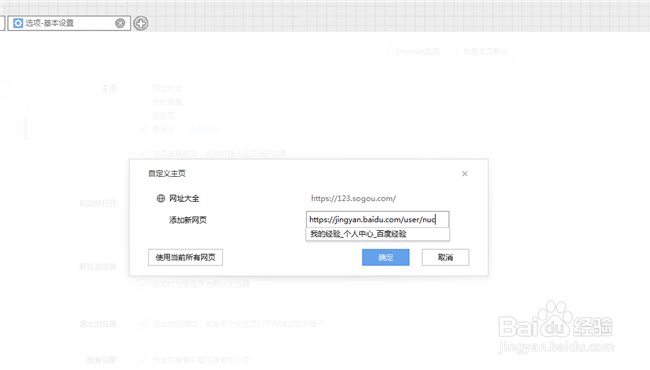
Task: Click the 取消 cancel button
Action: tap(445, 257)
